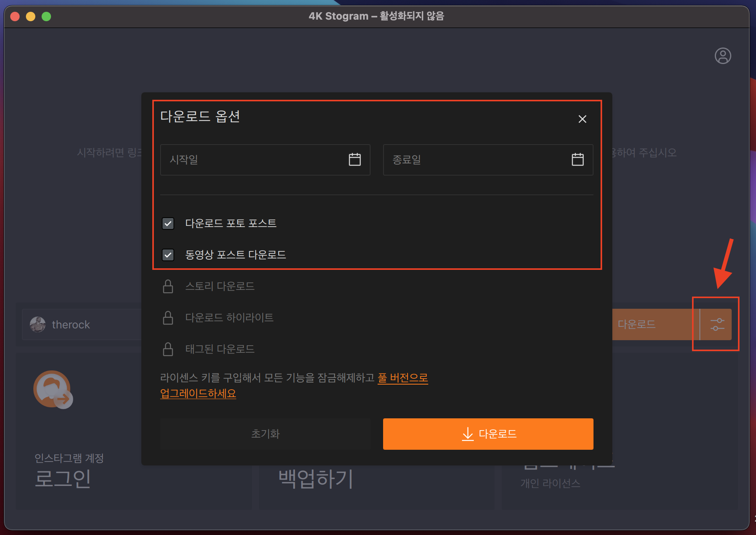Screen dimensions: 756x535
Task: Click the 로그인 card for Instagram account
Action: [x=63, y=478]
